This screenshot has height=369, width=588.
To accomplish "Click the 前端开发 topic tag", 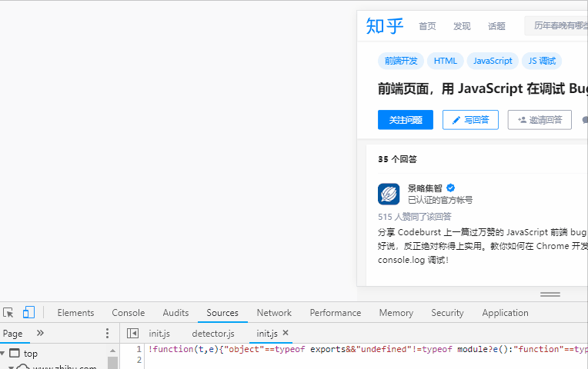I will pos(401,61).
